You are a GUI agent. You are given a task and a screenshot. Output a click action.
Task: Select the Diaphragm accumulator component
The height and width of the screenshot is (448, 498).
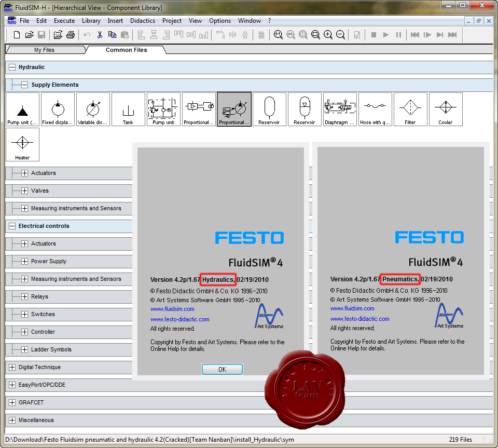tap(340, 110)
